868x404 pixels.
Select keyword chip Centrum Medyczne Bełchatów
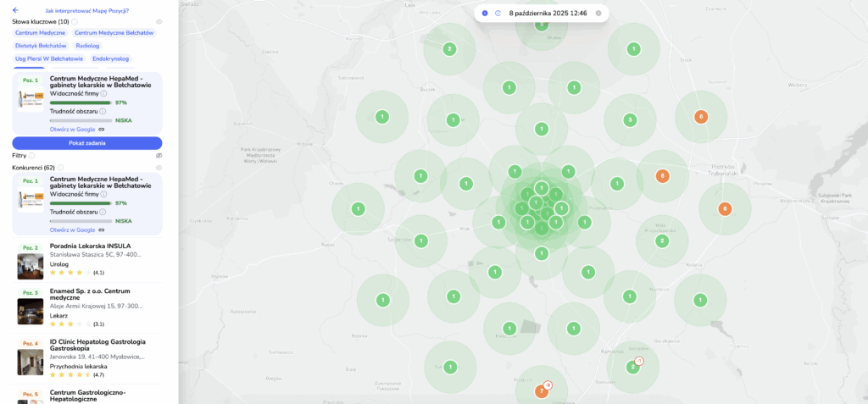(115, 33)
